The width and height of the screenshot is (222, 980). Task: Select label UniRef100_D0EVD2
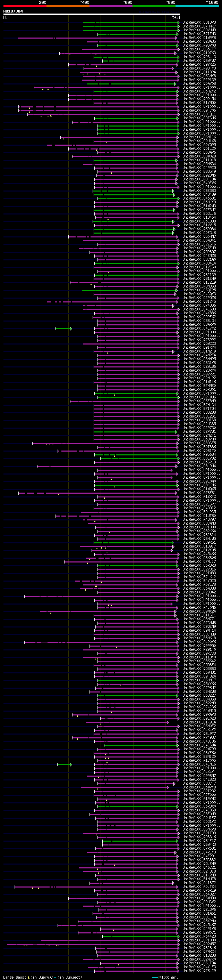coord(199,459)
